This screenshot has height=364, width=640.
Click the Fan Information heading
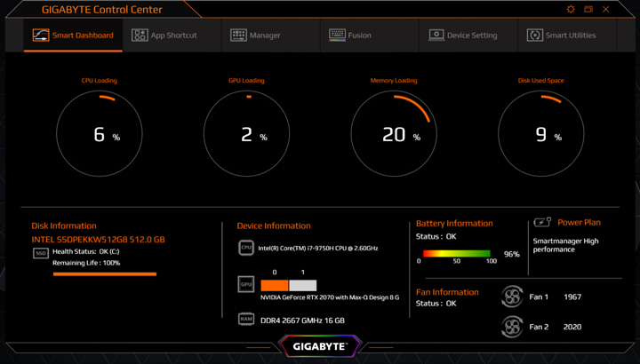point(447,292)
